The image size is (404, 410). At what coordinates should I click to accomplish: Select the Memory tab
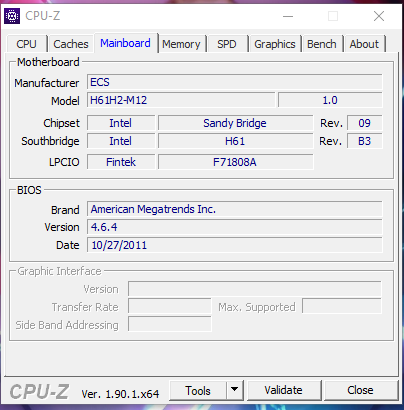point(181,44)
